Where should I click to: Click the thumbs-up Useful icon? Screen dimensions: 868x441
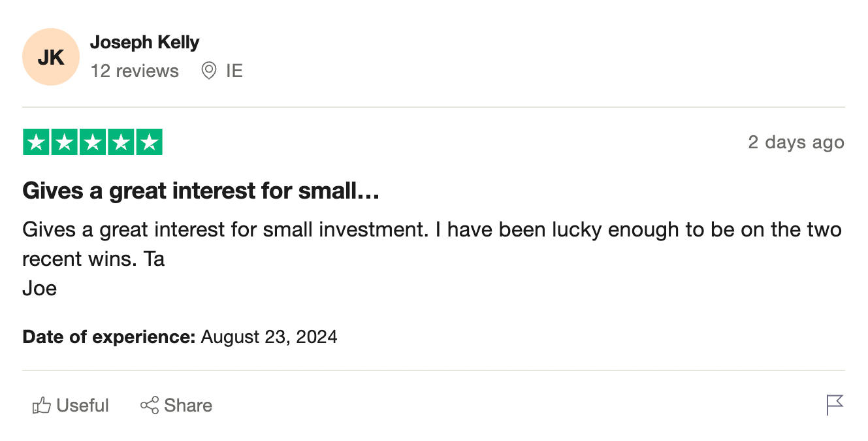[x=41, y=405]
